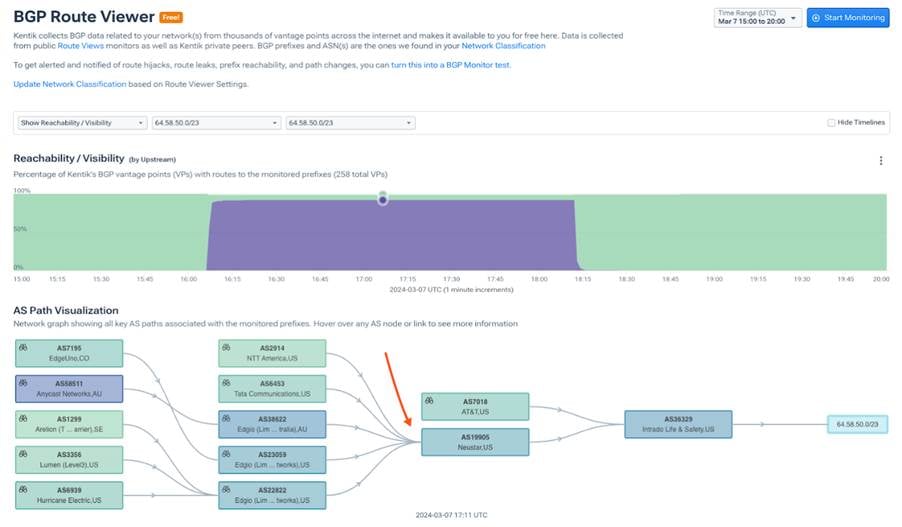Click binoculars icon on AS2914 NTT America node
The image size is (902, 527).
pos(226,347)
